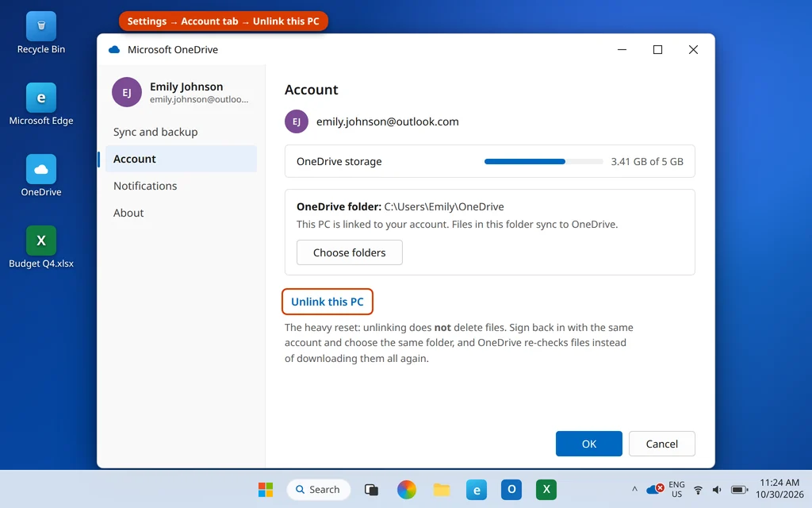Click the emily.johnson@outlook.com account email
The height and width of the screenshot is (508, 812).
tap(387, 121)
